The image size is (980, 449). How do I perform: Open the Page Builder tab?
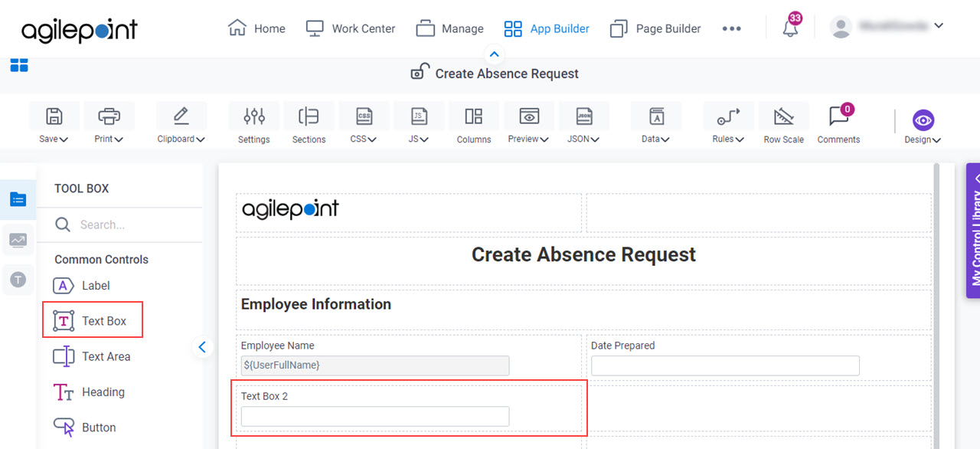coord(655,28)
